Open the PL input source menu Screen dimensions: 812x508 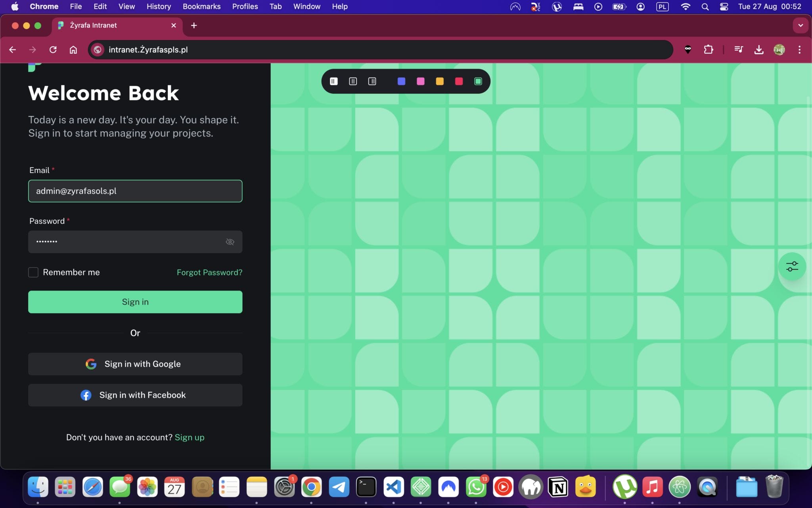[x=663, y=6]
